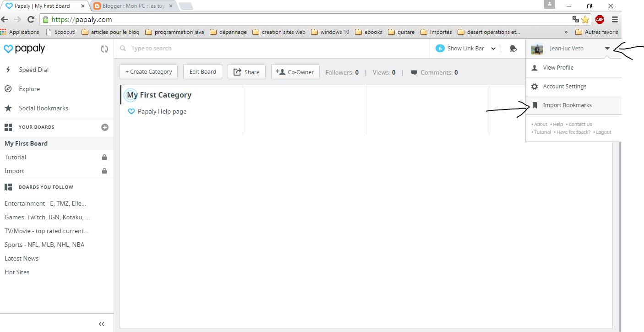
Task: Click Jean-luc Veto profile avatar
Action: (537, 49)
